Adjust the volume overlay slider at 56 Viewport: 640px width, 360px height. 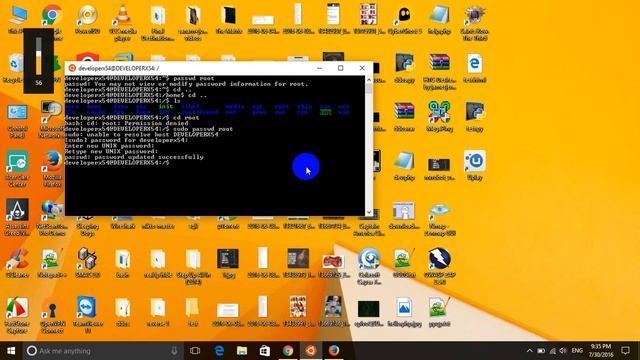pyautogui.click(x=38, y=56)
